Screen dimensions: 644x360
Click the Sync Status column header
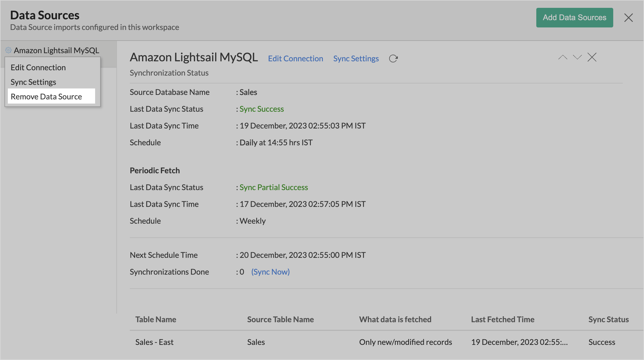pyautogui.click(x=608, y=319)
